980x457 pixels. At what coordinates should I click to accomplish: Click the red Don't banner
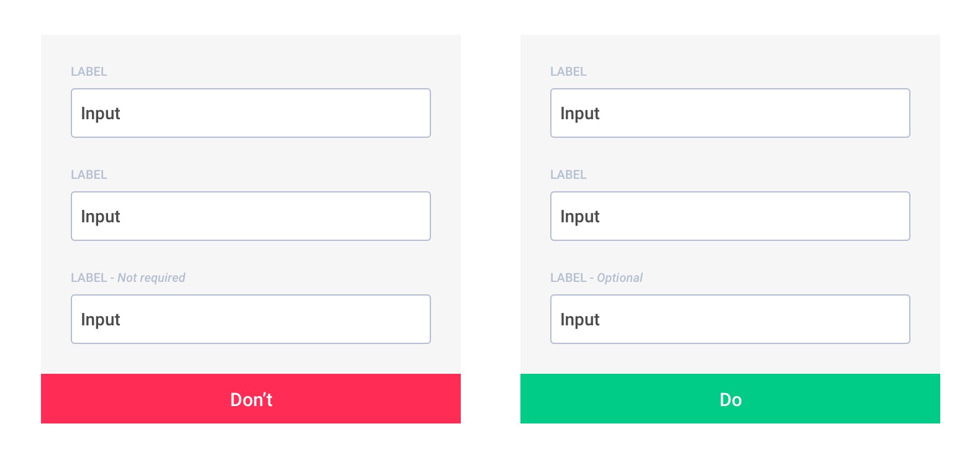click(x=251, y=399)
